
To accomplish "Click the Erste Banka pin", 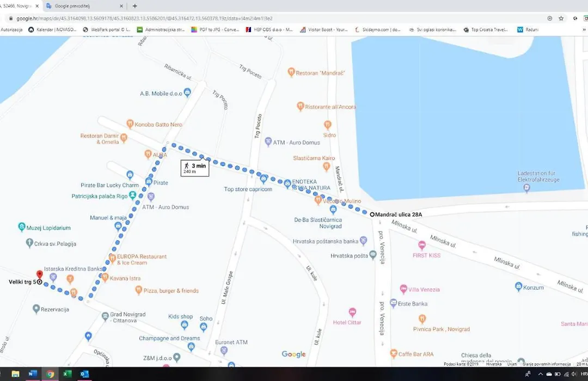I will [x=393, y=303].
